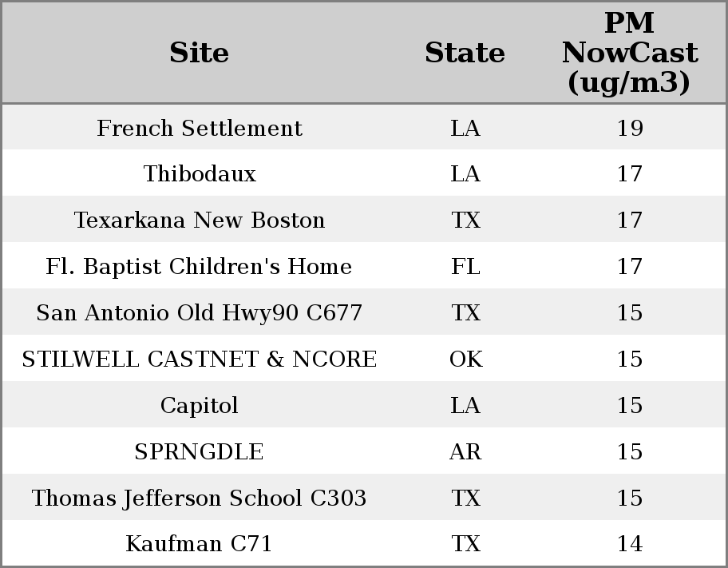
Task: Select Thomas Jefferson School C303 cell
Action: pos(200,498)
